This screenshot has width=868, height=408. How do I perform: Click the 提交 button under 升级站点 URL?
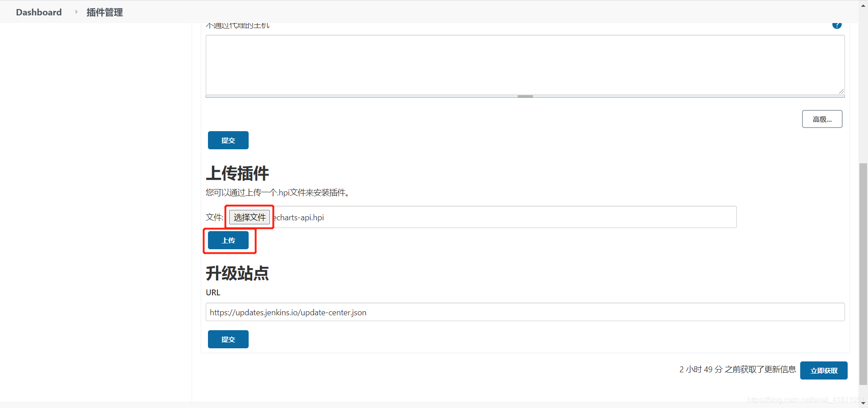(228, 339)
